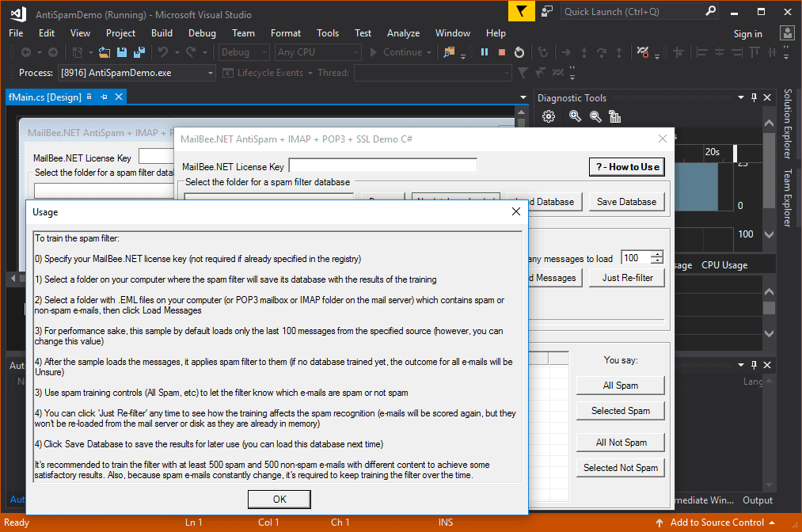Click the MailBee.NET License Key field in demo window
This screenshot has width=802, height=532.
click(x=383, y=165)
